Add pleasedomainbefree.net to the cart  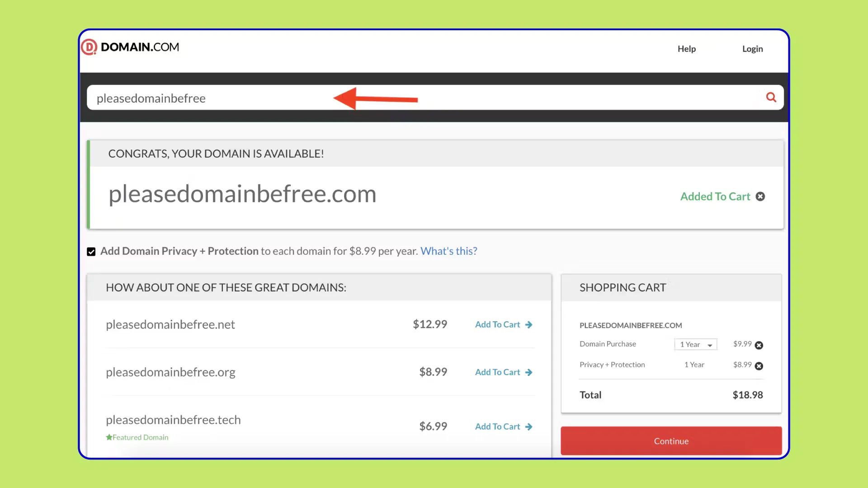pyautogui.click(x=497, y=324)
